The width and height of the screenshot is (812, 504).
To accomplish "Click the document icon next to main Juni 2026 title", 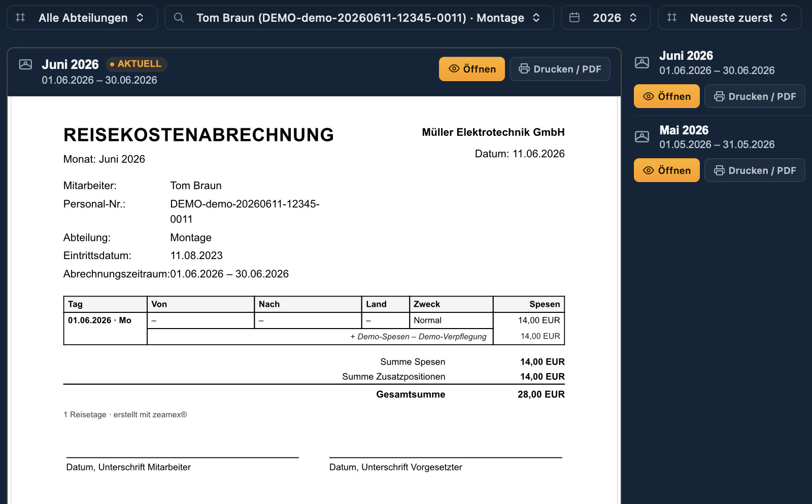I will (25, 64).
